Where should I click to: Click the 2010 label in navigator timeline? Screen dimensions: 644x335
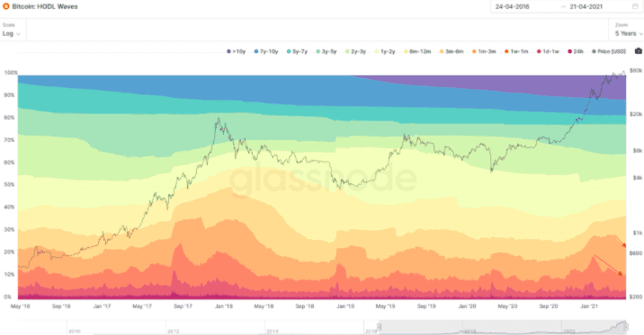pyautogui.click(x=75, y=331)
